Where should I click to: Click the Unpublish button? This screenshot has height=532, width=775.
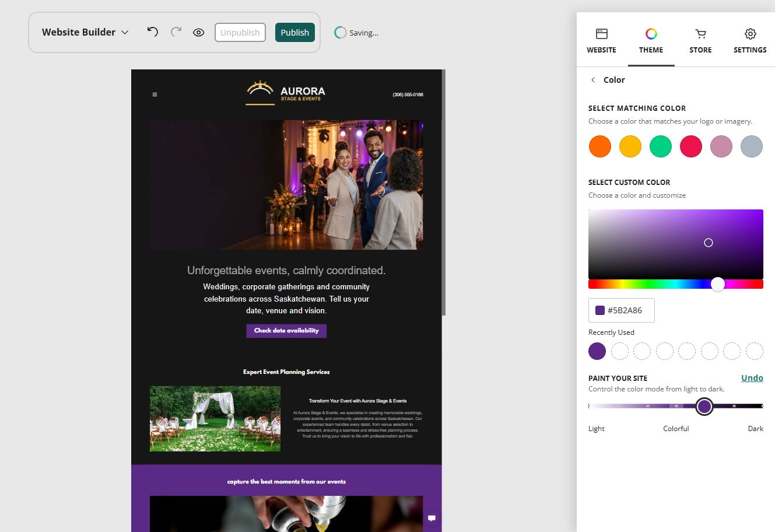pyautogui.click(x=240, y=33)
